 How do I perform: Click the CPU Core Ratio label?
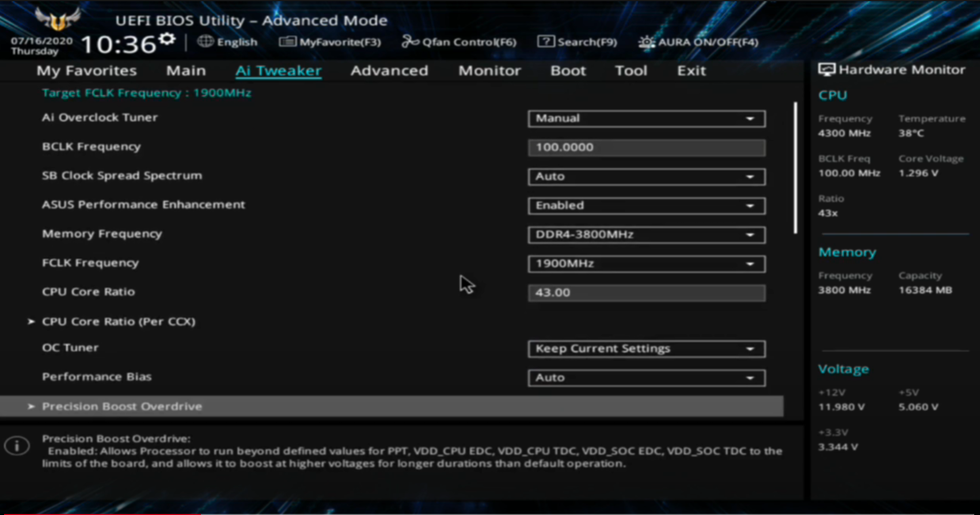pos(88,291)
